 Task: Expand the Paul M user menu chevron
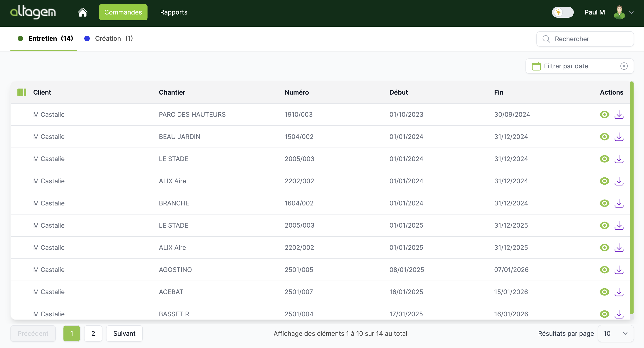point(631,12)
